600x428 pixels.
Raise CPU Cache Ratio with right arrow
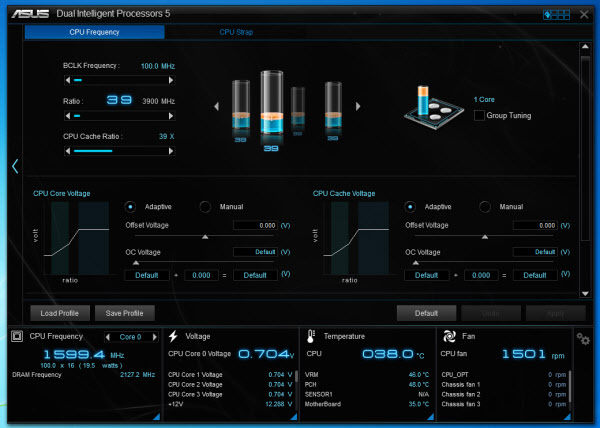[x=171, y=151]
